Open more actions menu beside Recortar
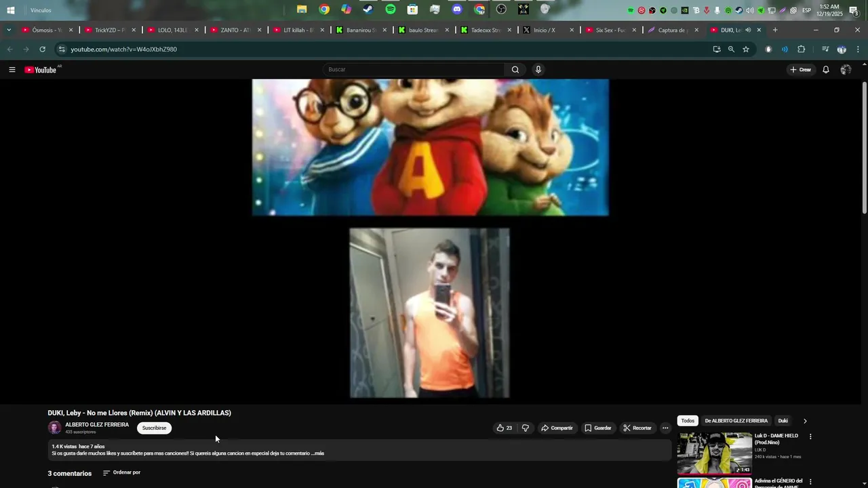This screenshot has width=868, height=488. tap(665, 428)
